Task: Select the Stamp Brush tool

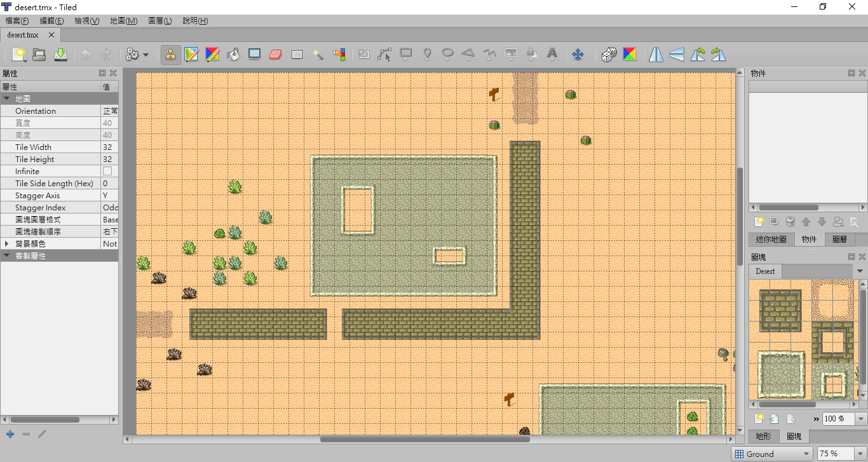Action: (170, 55)
